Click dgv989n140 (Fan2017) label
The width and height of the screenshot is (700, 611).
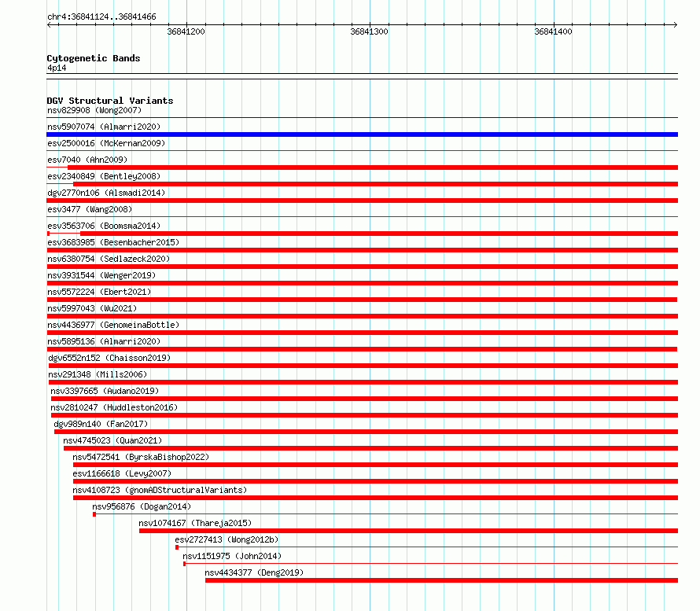point(101,424)
